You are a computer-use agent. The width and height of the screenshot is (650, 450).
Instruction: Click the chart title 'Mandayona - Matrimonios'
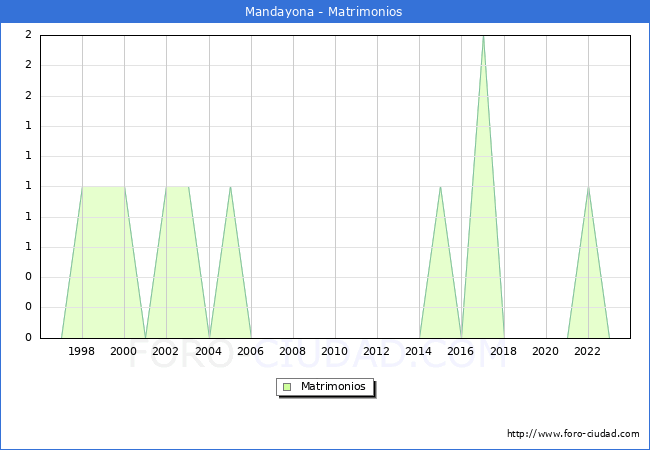point(323,12)
